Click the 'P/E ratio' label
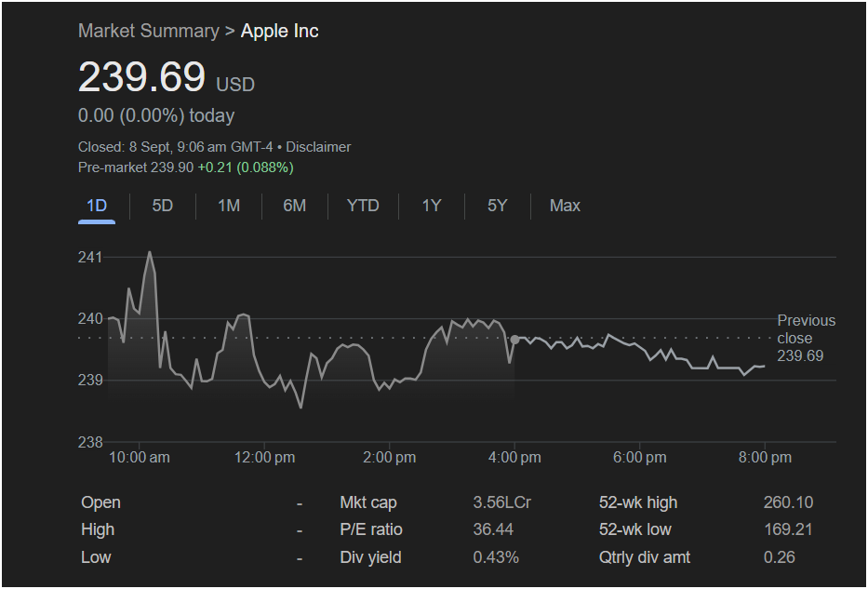This screenshot has width=868, height=589. (371, 529)
